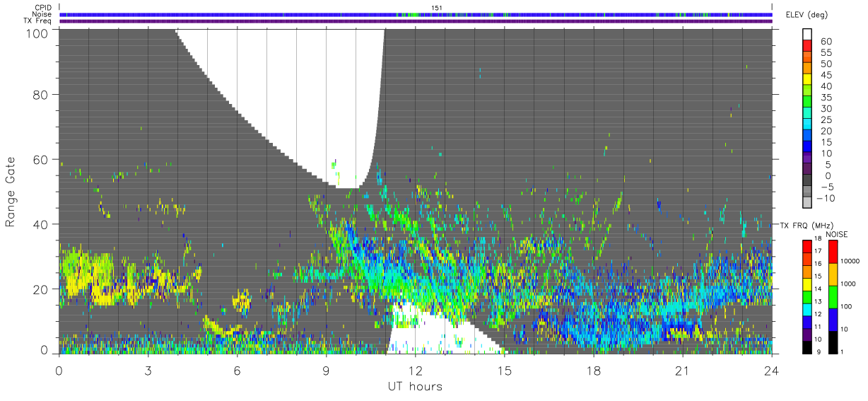Click the cyan 12–13 MHz TX FRQ swatch

pyautogui.click(x=807, y=310)
